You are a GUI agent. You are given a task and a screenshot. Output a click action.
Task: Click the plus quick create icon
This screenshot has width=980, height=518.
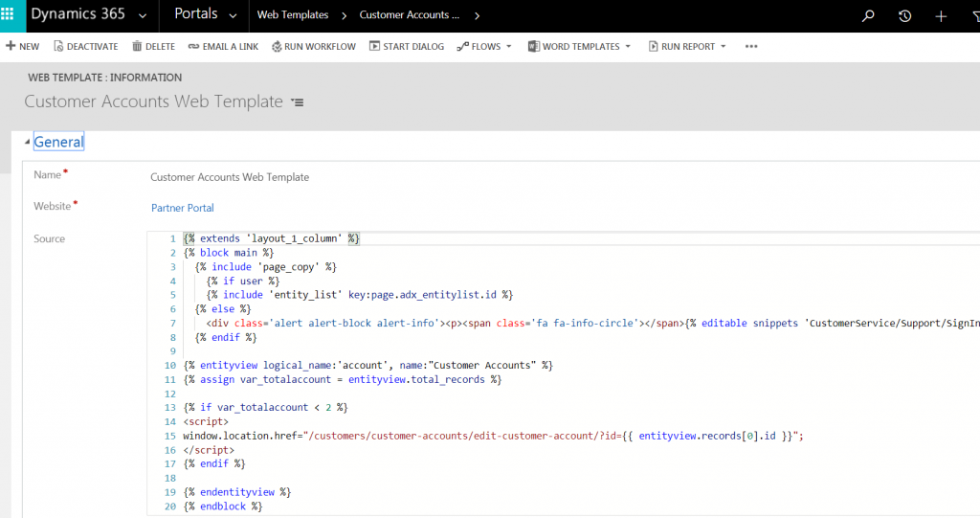coord(941,17)
